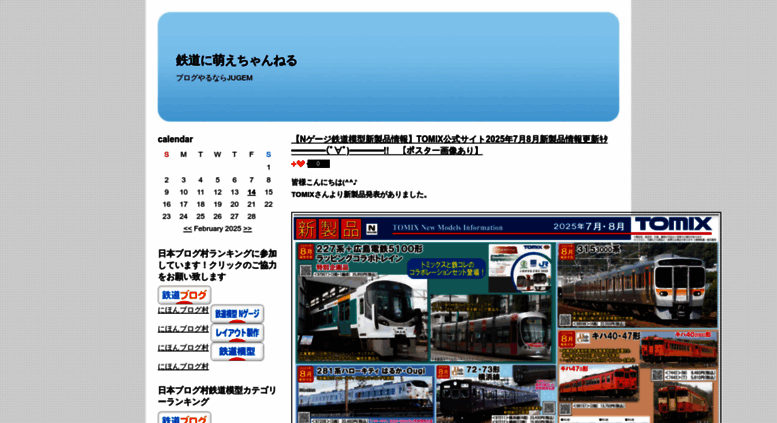
Task: Click the red heart like icon
Action: point(298,164)
